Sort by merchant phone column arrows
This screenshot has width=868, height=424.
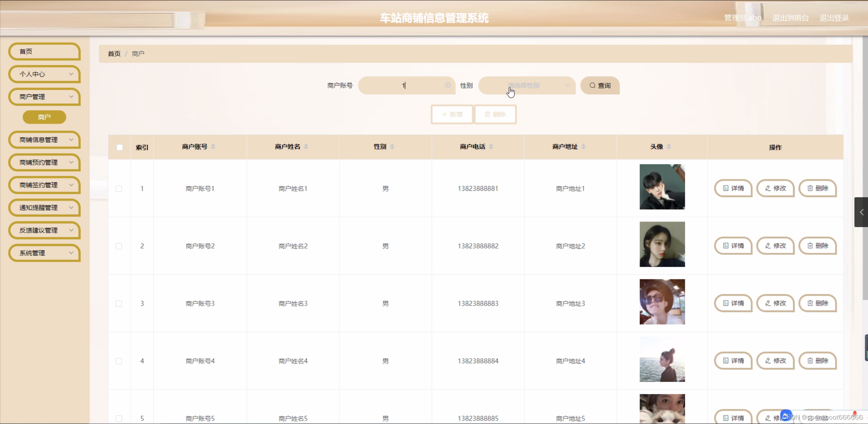pyautogui.click(x=491, y=146)
